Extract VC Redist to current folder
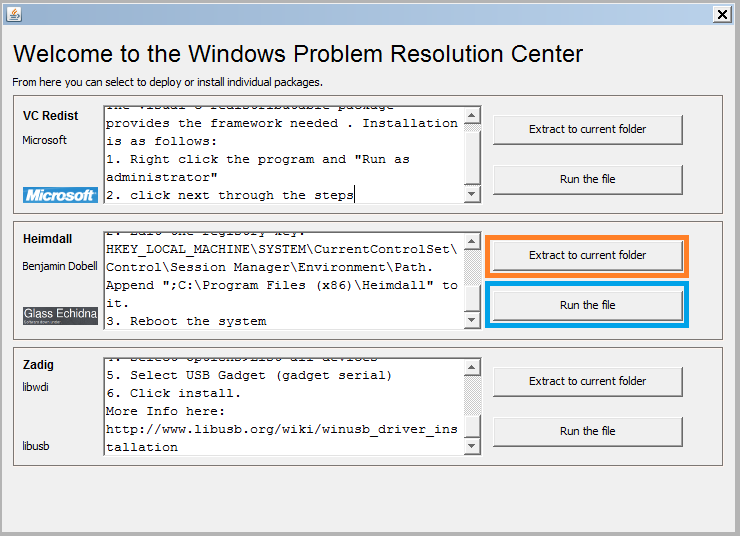 588,129
